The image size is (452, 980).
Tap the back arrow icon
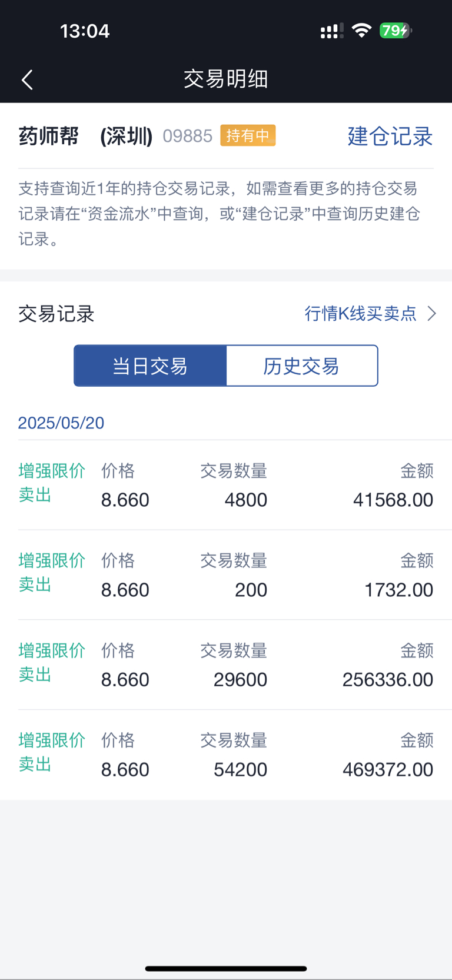[x=27, y=79]
